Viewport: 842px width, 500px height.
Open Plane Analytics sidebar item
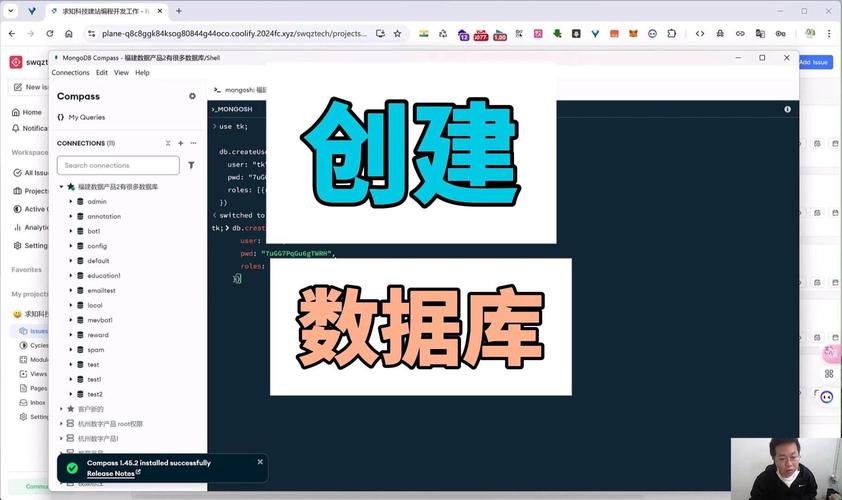point(31,227)
